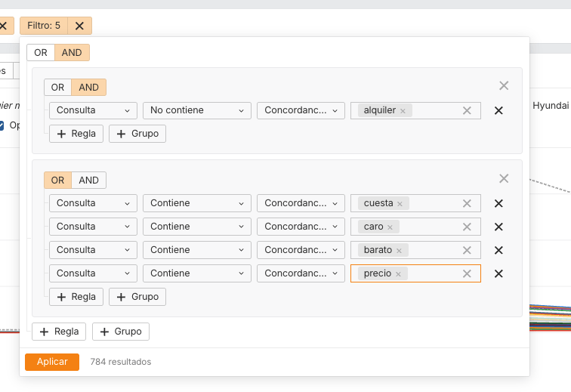The image size is (571, 392).
Task: Add a Grupo inside second group
Action: pos(137,297)
